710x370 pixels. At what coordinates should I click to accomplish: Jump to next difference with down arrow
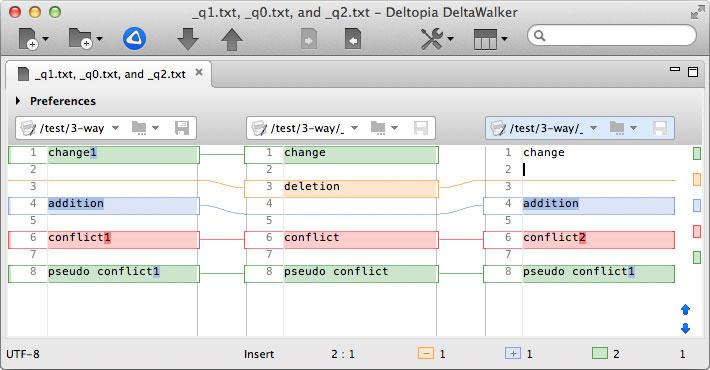tap(188, 39)
